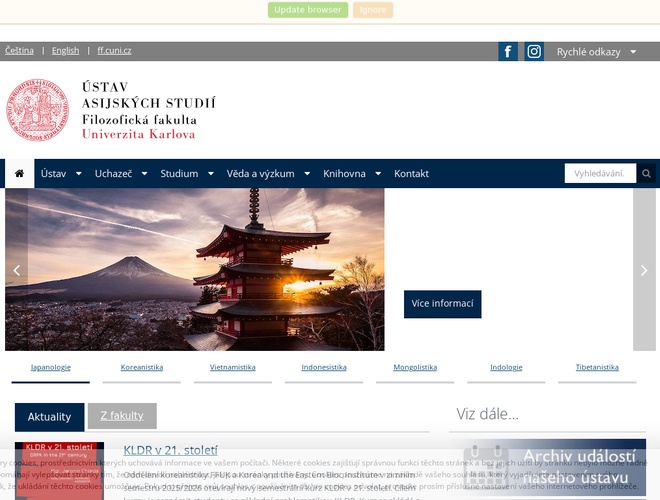Open the Instagram profile icon
The height and width of the screenshot is (500, 660).
[x=534, y=52]
